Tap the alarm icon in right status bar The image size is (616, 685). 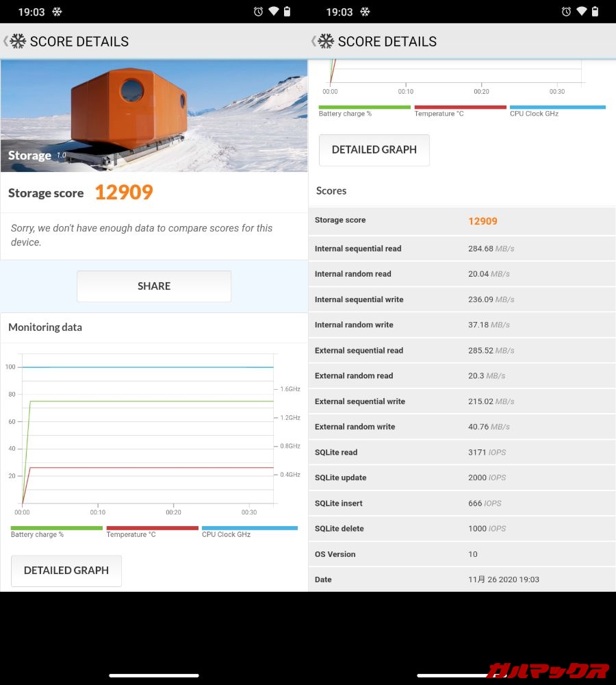[567, 12]
